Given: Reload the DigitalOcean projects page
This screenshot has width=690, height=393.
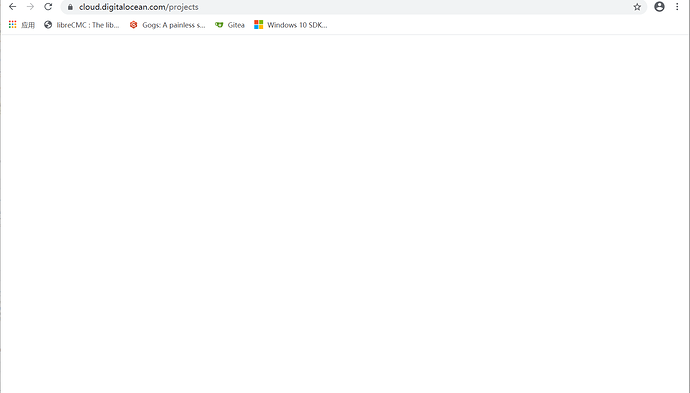Looking at the screenshot, I should [48, 7].
